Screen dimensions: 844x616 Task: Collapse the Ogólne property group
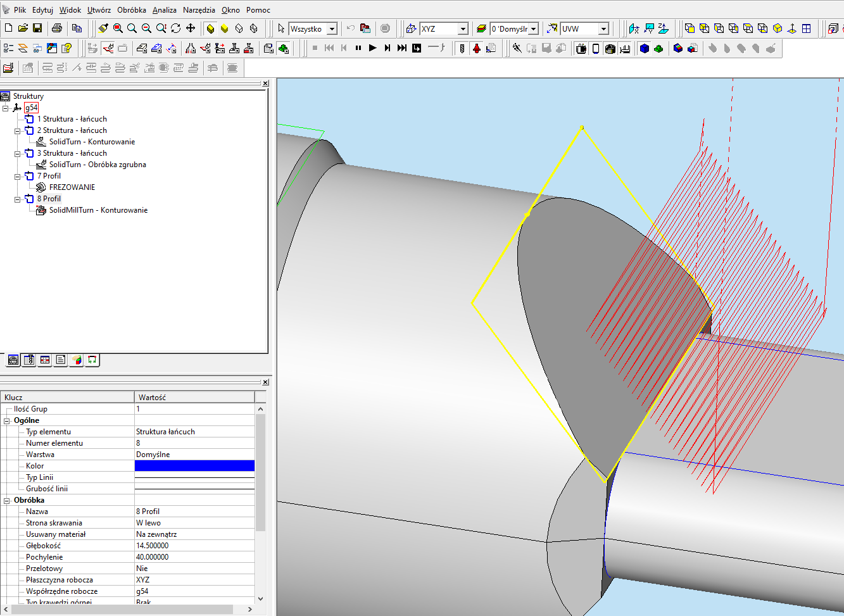7,420
